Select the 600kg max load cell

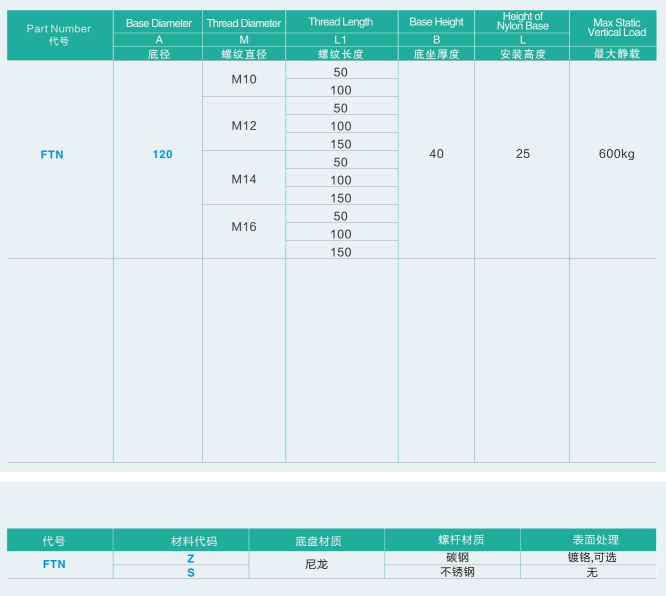(617, 154)
